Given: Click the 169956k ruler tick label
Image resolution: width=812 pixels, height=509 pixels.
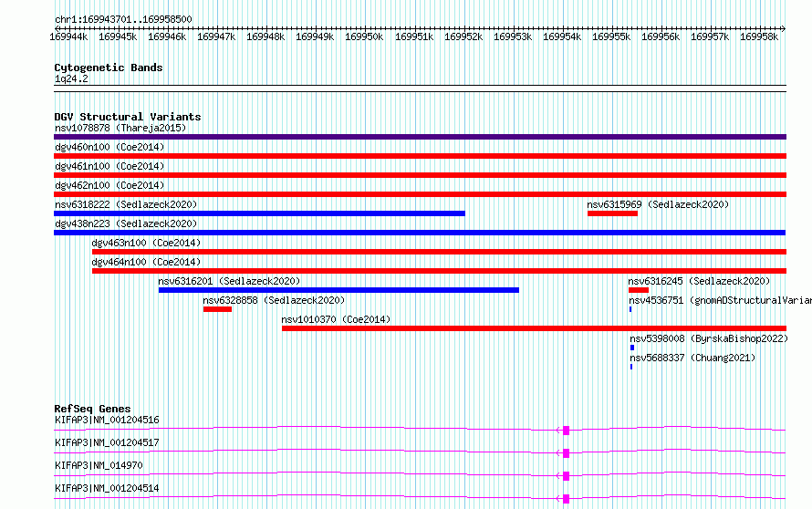Looking at the screenshot, I should coord(661,36).
